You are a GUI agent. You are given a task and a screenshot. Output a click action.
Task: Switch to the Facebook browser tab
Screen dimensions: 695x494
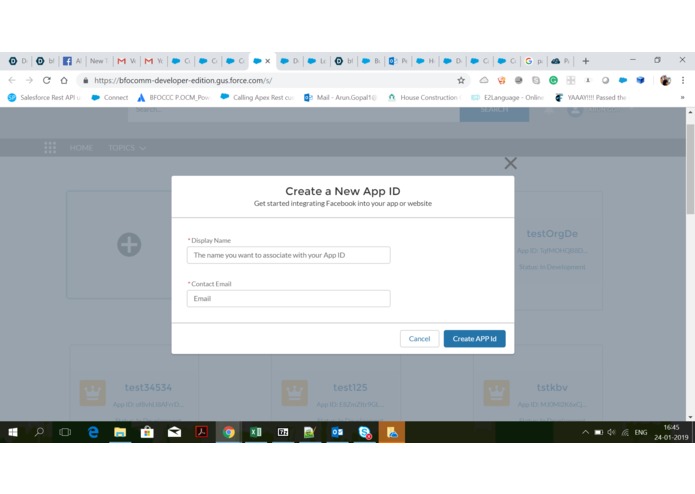(x=72, y=61)
